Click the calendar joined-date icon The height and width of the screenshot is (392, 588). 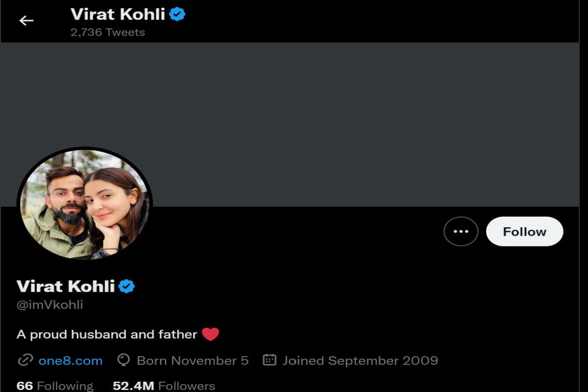coord(269,360)
